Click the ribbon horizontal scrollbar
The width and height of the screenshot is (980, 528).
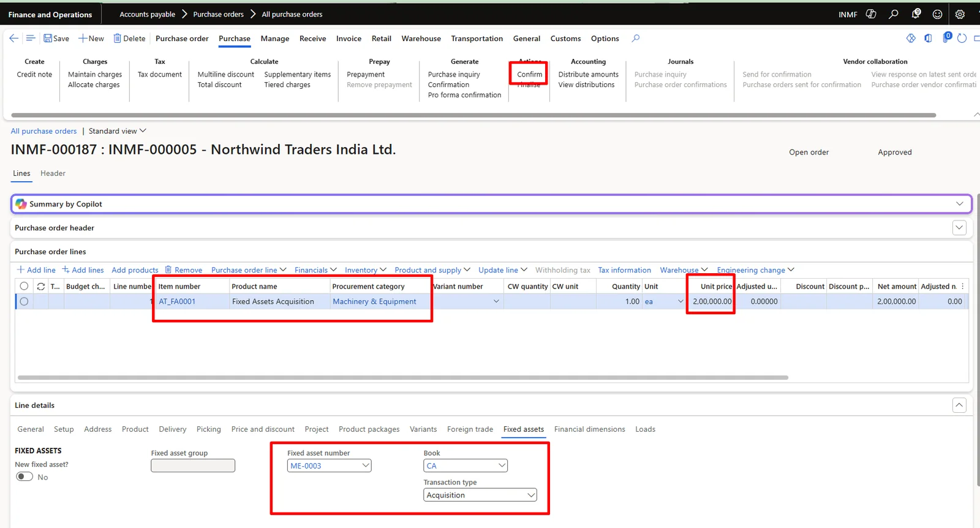tap(473, 115)
